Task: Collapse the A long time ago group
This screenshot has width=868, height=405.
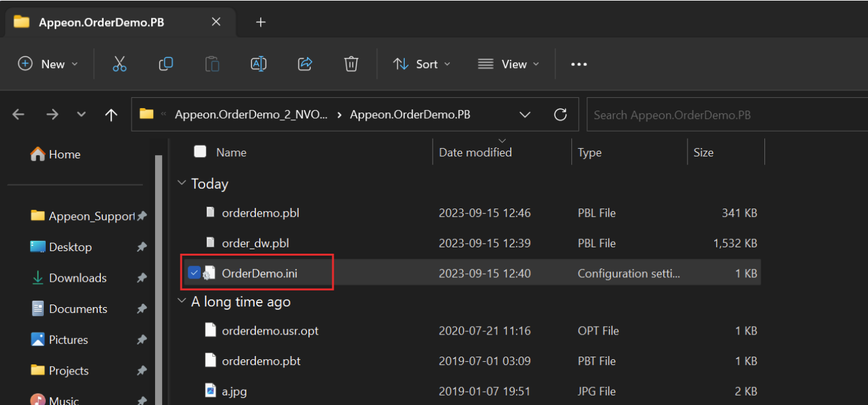Action: pos(182,301)
